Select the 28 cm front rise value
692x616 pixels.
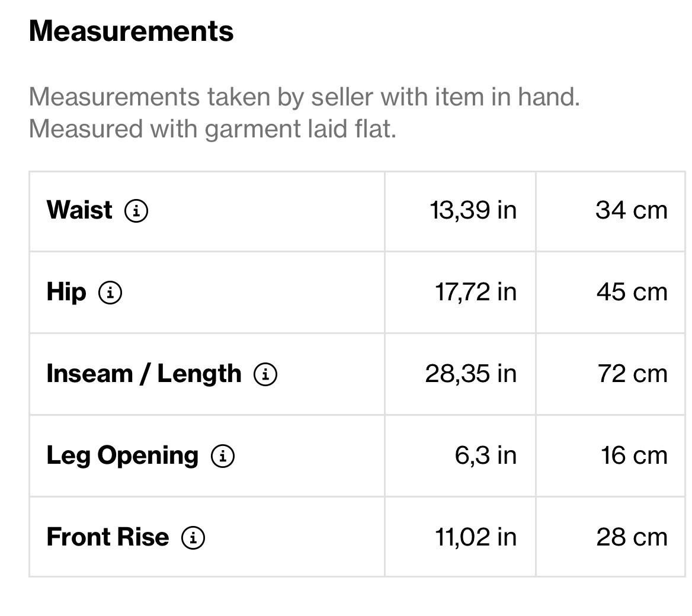point(632,537)
